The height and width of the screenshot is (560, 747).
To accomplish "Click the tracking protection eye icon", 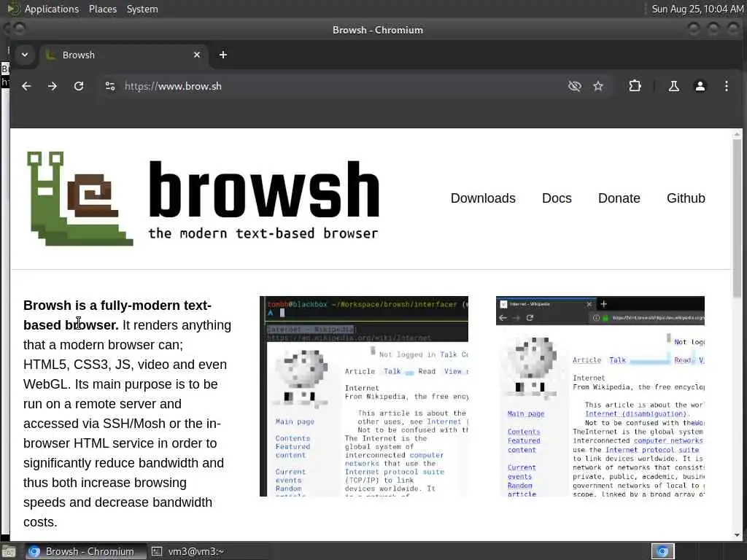I will [x=575, y=86].
